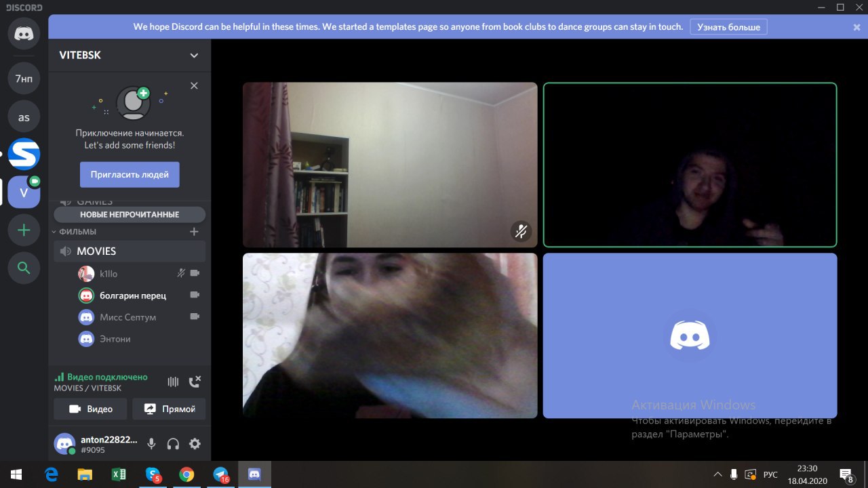Open the MOVIES voice channel
The width and height of the screenshot is (868, 488).
pos(130,251)
